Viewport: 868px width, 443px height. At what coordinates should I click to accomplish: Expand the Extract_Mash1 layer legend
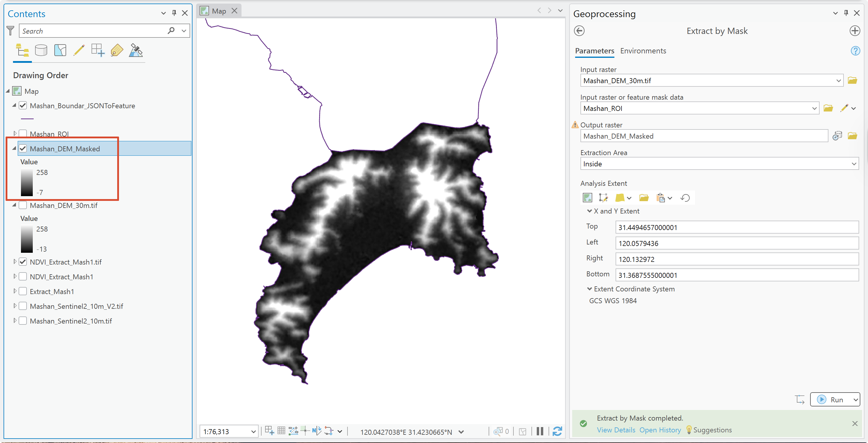pyautogui.click(x=15, y=291)
